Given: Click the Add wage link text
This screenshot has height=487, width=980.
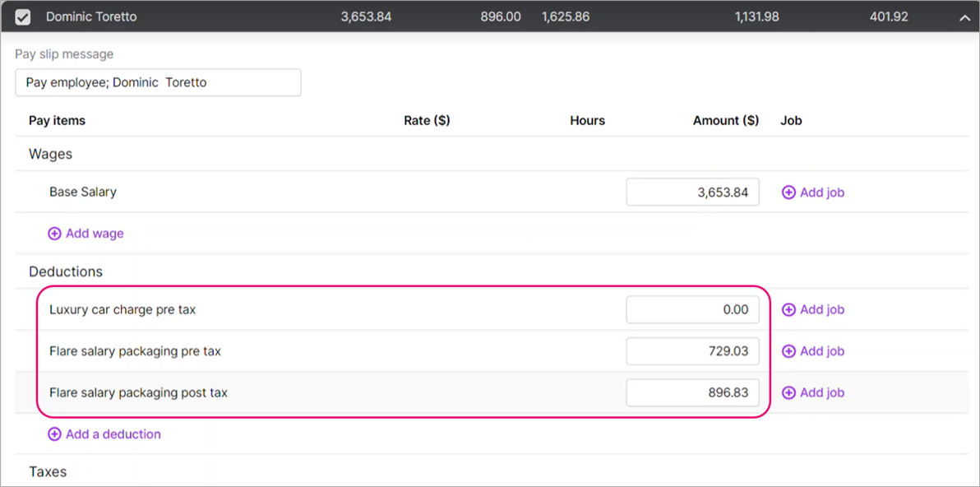Looking at the screenshot, I should tap(95, 234).
